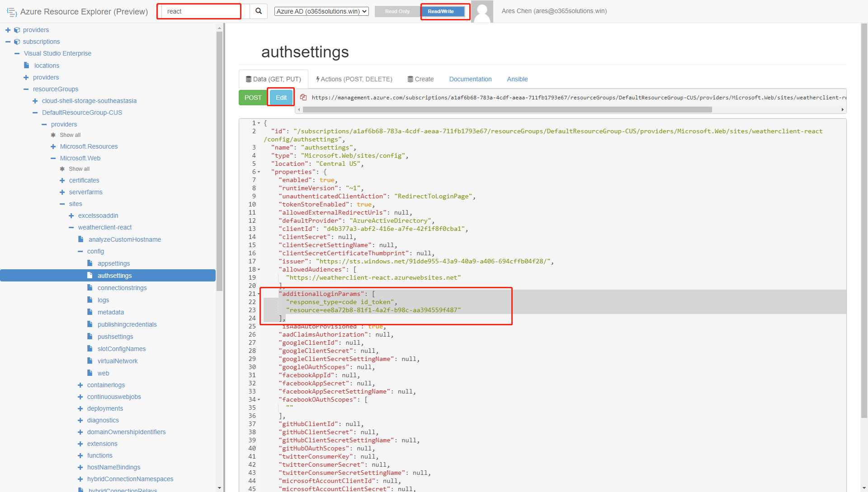The width and height of the screenshot is (868, 492).
Task: Open the hostNameBindings tree item
Action: 113,467
